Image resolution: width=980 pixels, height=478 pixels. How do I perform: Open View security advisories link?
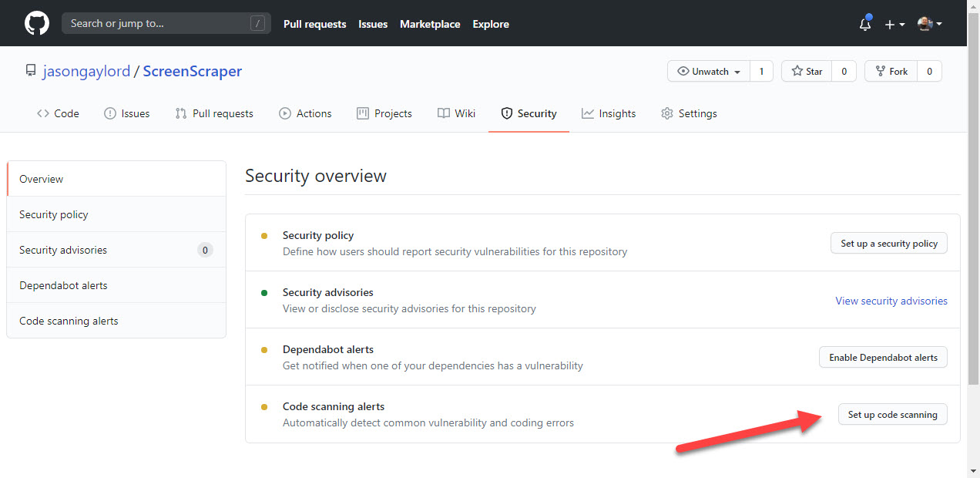pyautogui.click(x=891, y=301)
